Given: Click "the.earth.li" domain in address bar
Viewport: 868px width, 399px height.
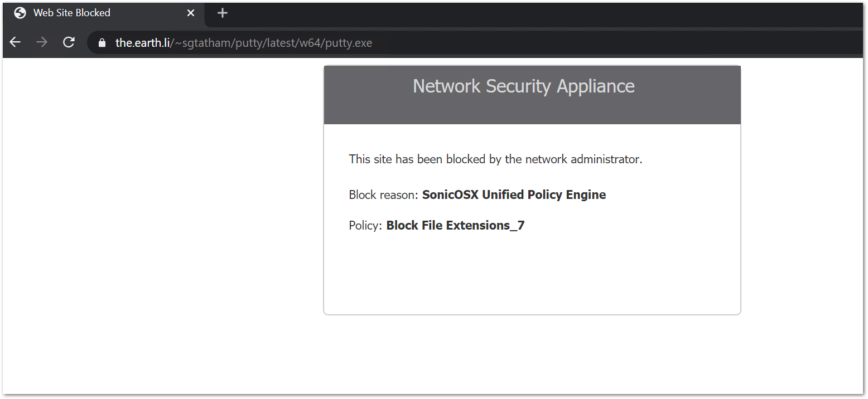Looking at the screenshot, I should [142, 43].
